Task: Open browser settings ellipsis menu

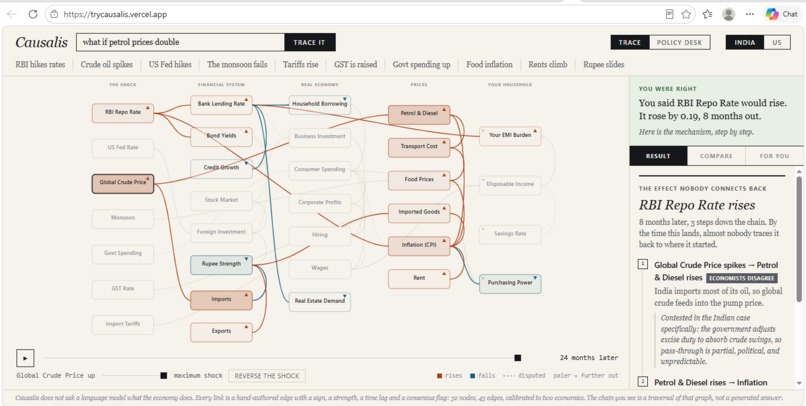Action: (x=750, y=14)
